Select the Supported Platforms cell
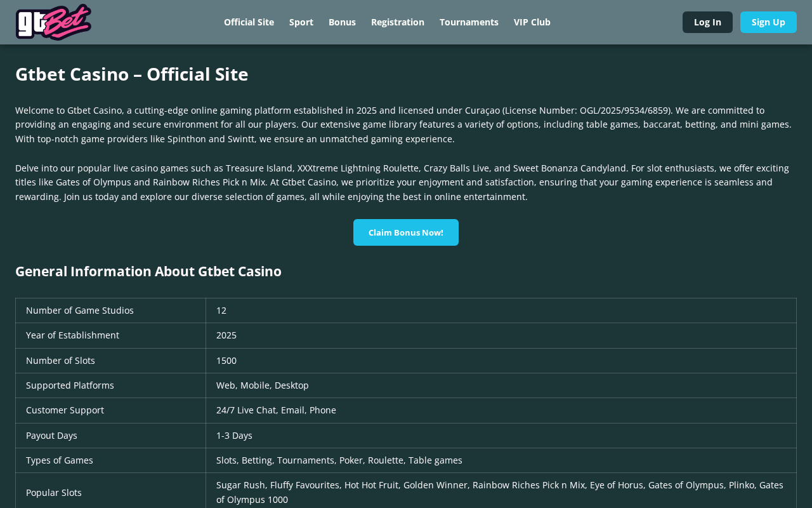 click(111, 385)
